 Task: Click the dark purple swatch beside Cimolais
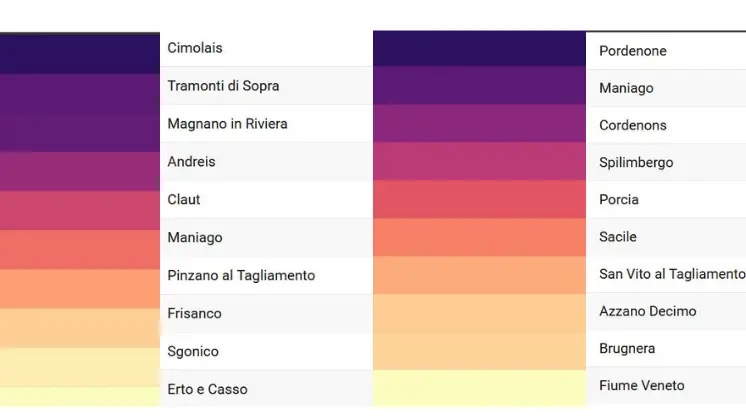pyautogui.click(x=80, y=54)
